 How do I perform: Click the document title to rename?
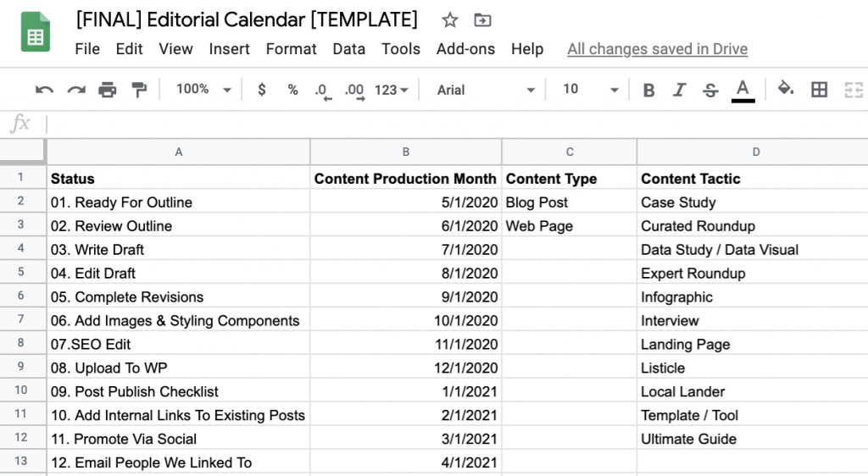pos(247,19)
